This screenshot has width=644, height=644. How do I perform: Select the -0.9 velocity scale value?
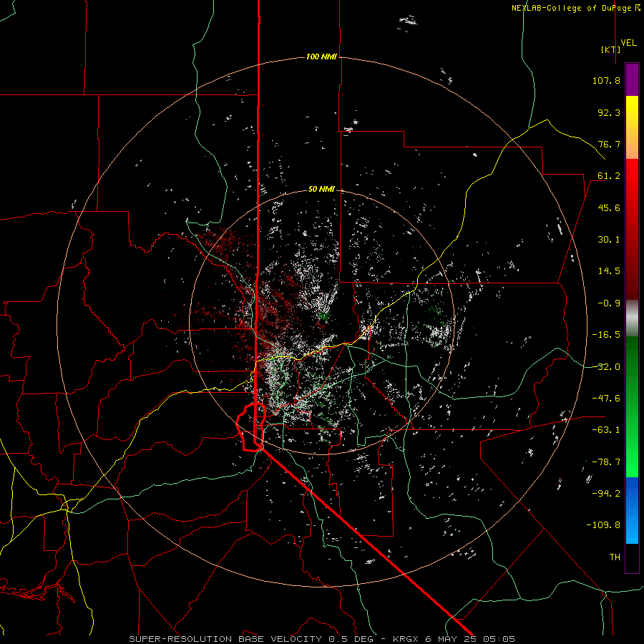[x=609, y=303]
